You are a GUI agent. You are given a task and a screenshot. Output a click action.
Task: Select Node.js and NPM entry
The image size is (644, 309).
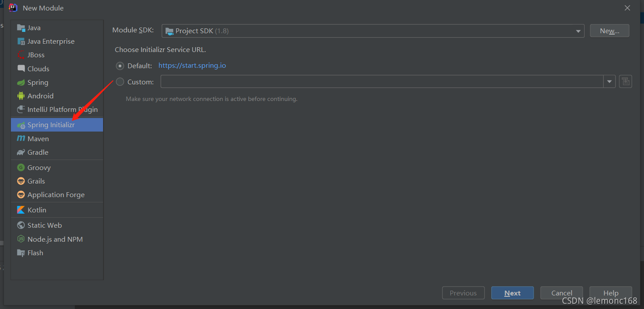[57, 239]
